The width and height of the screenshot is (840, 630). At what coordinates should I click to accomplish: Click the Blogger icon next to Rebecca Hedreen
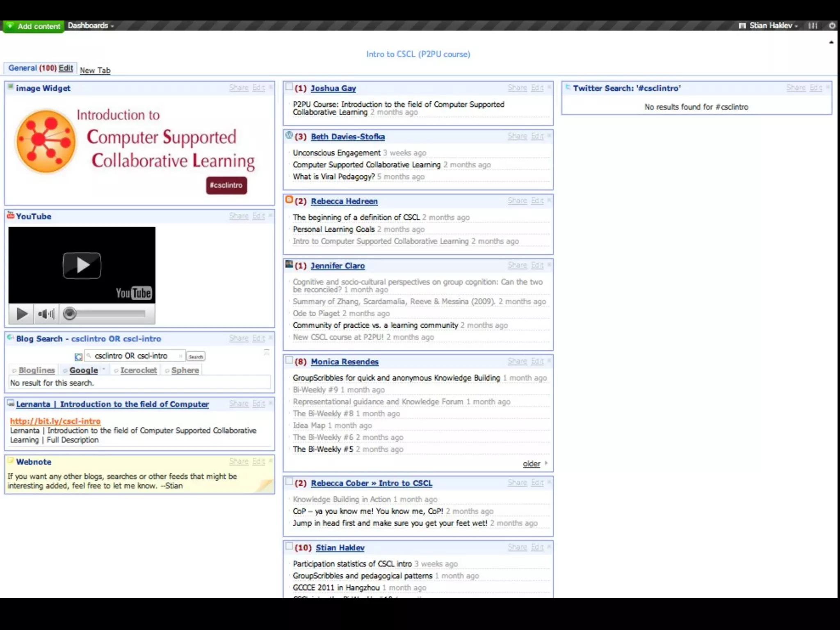pyautogui.click(x=289, y=200)
